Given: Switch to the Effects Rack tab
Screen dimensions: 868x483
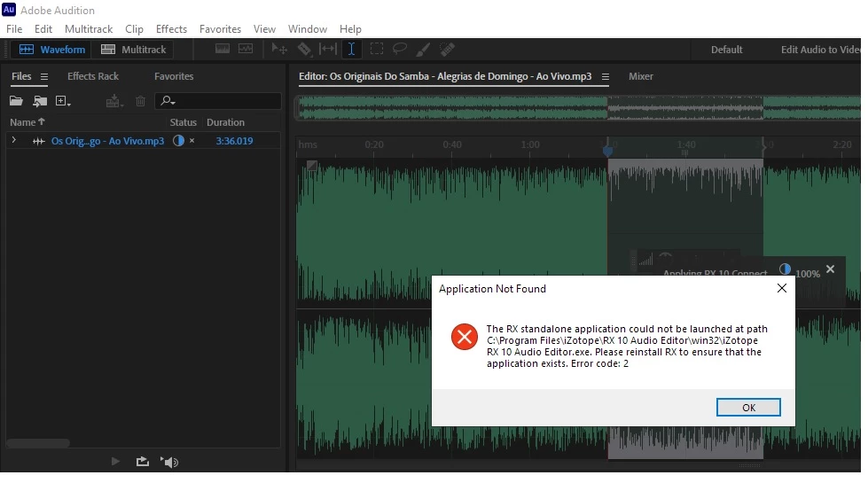Looking at the screenshot, I should (x=93, y=76).
